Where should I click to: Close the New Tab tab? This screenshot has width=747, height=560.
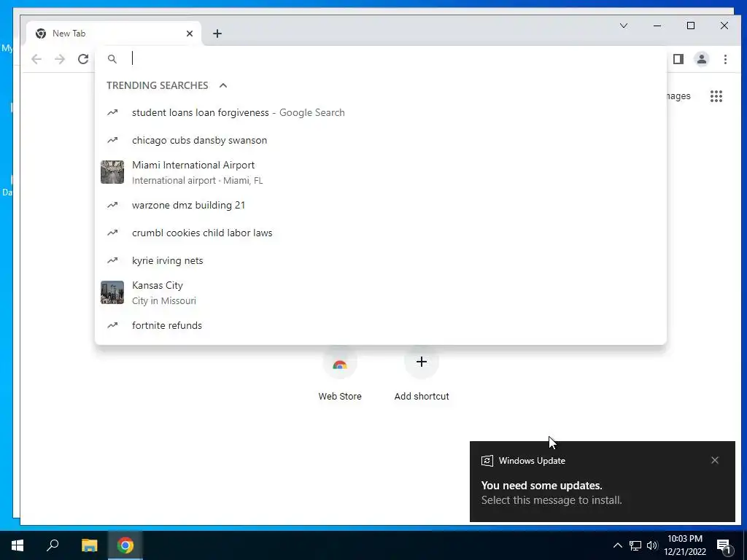190,34
